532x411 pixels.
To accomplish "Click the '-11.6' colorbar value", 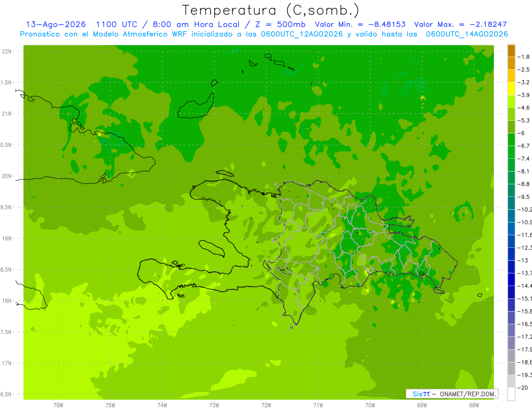I will tap(526, 235).
